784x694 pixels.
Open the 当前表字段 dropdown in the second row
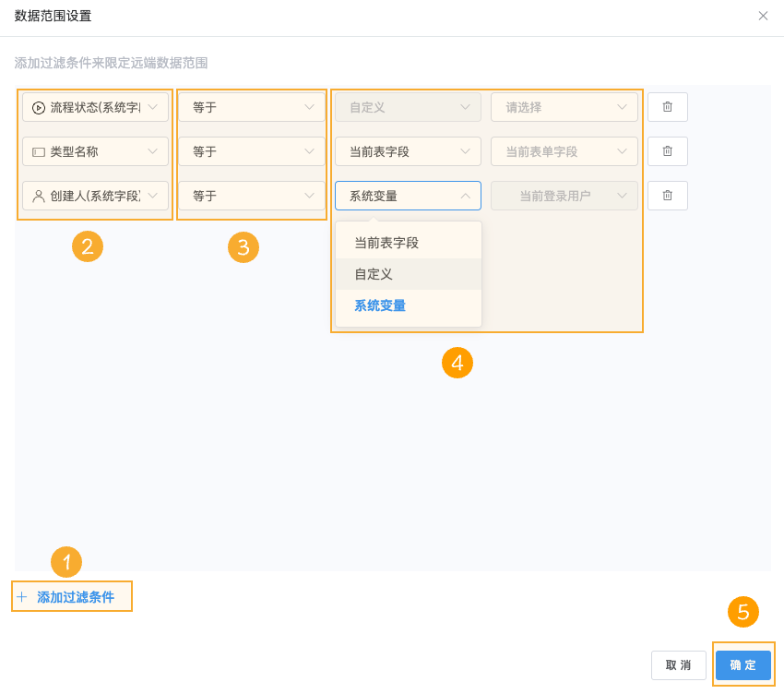(x=408, y=151)
